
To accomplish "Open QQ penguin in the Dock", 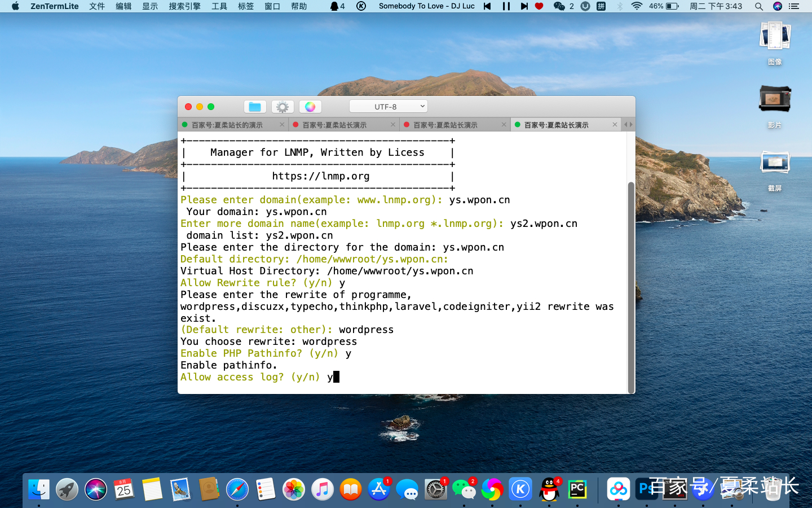I will click(549, 489).
